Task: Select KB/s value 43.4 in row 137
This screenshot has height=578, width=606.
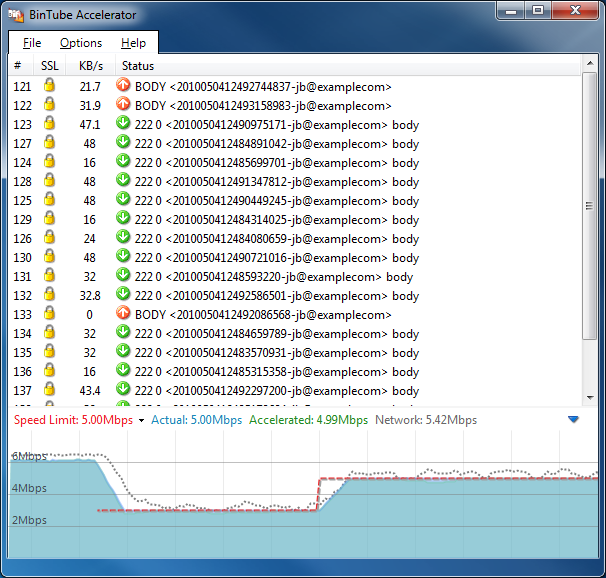Action: point(90,391)
